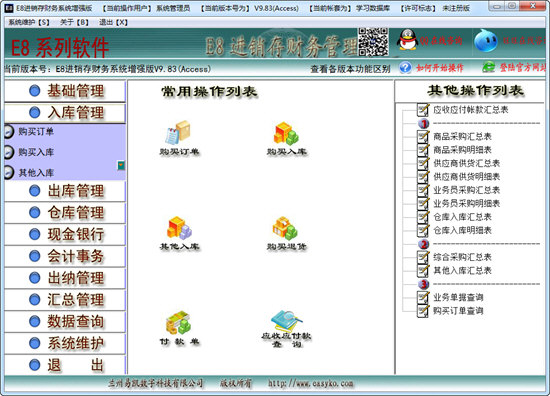The height and width of the screenshot is (396, 550).
Task: Click the red 如何开始操作 link
Action: click(440, 68)
